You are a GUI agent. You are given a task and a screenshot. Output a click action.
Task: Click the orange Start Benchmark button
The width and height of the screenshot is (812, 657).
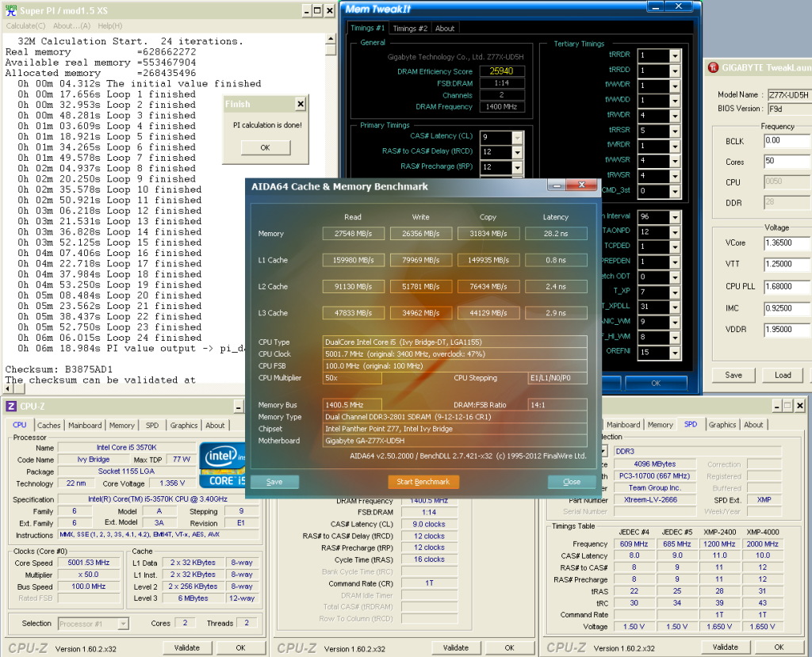(423, 482)
